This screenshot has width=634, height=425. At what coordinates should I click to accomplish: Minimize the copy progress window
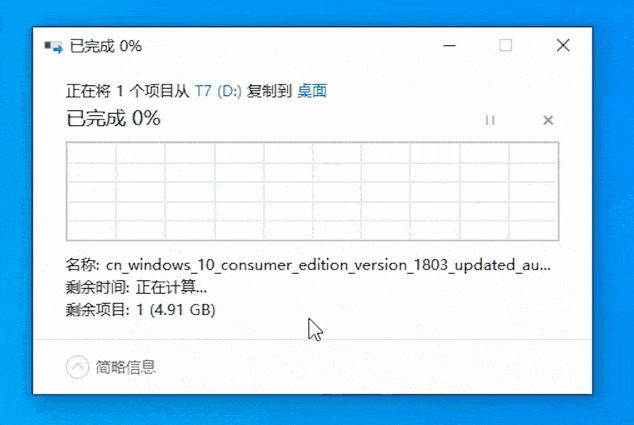449,45
